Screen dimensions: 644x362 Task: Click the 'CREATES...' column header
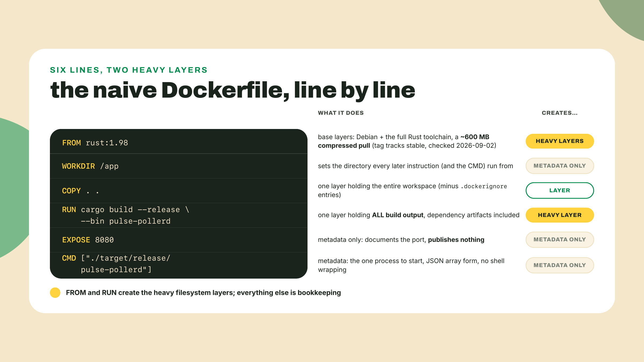[559, 113]
